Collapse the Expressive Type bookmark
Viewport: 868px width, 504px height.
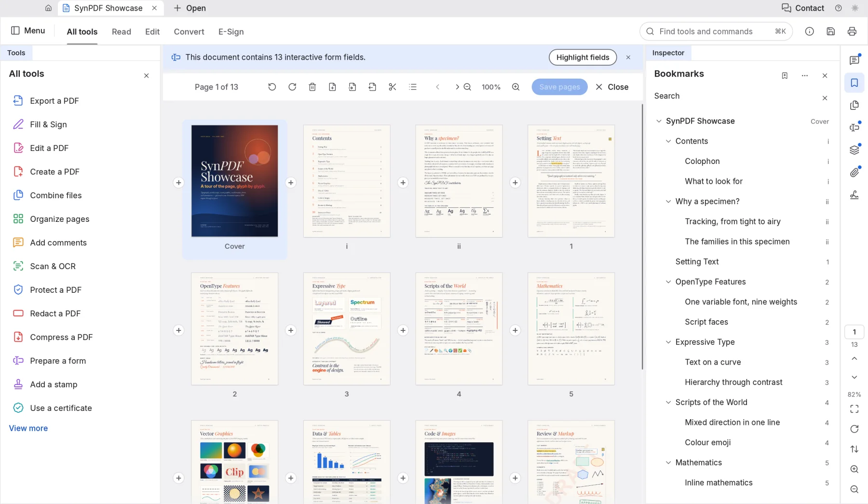668,342
